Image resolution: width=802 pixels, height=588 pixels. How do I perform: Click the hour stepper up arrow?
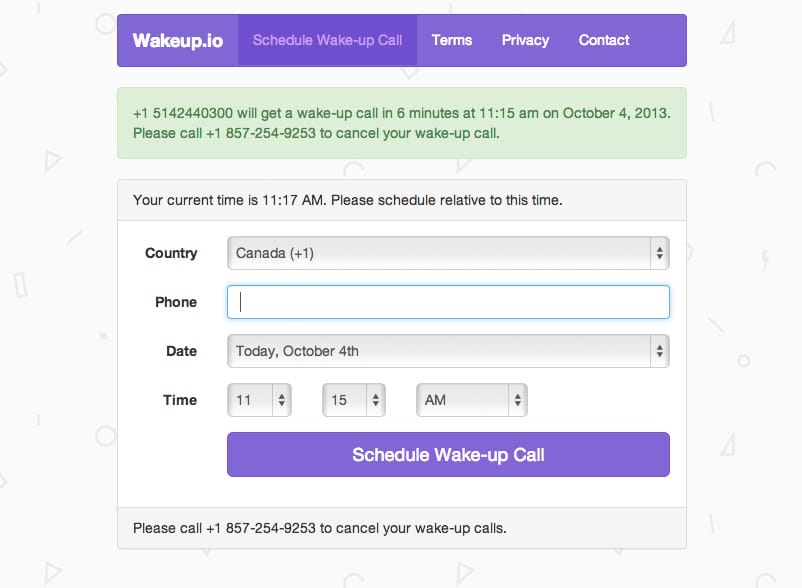[284, 394]
